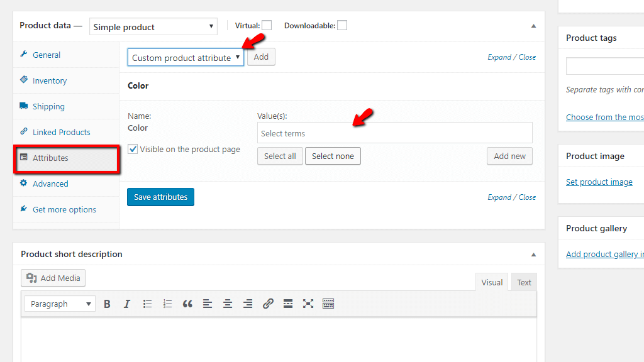
Task: Enable the Virtual checkbox
Action: [267, 25]
